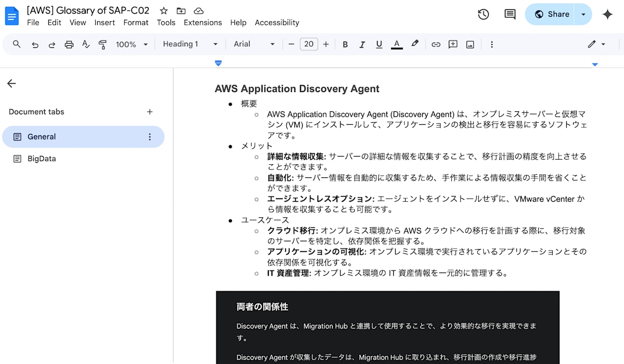Image resolution: width=624 pixels, height=364 pixels.
Task: Select the General document tab
Action: (83, 137)
